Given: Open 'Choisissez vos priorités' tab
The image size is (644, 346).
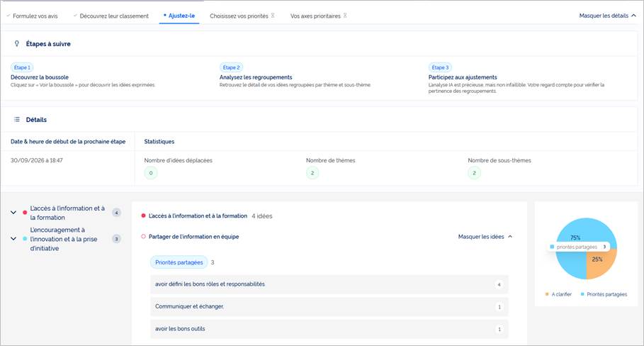Looking at the screenshot, I should click(x=239, y=16).
